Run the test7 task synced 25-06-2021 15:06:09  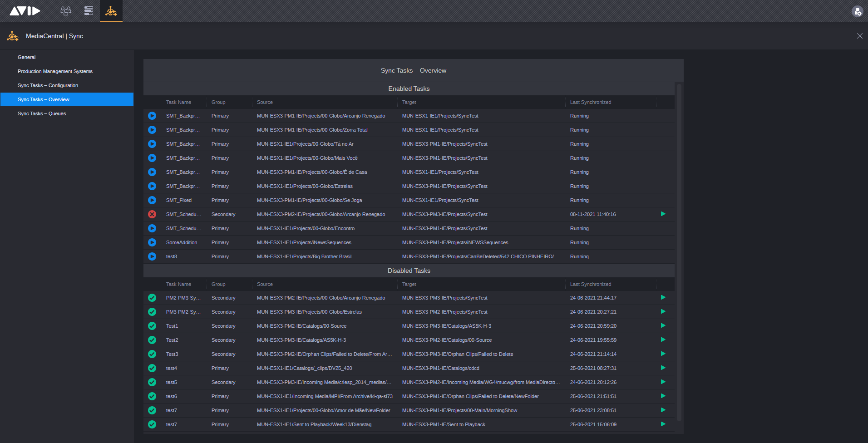coord(663,424)
